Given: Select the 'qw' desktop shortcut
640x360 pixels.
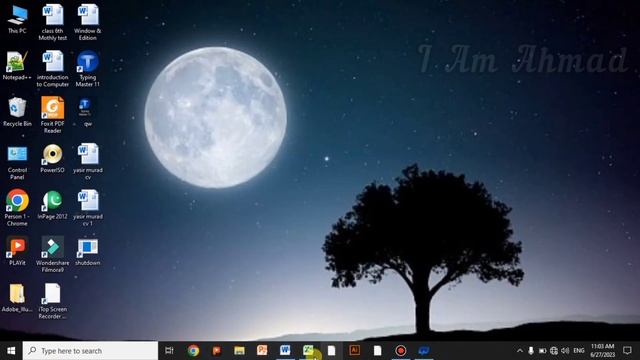Looking at the screenshot, I should [x=88, y=112].
